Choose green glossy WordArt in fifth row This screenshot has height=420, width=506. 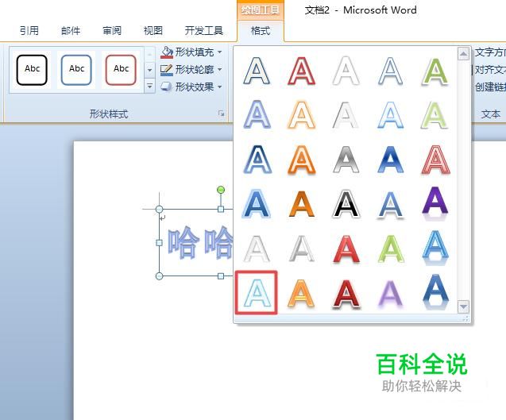pyautogui.click(x=390, y=249)
